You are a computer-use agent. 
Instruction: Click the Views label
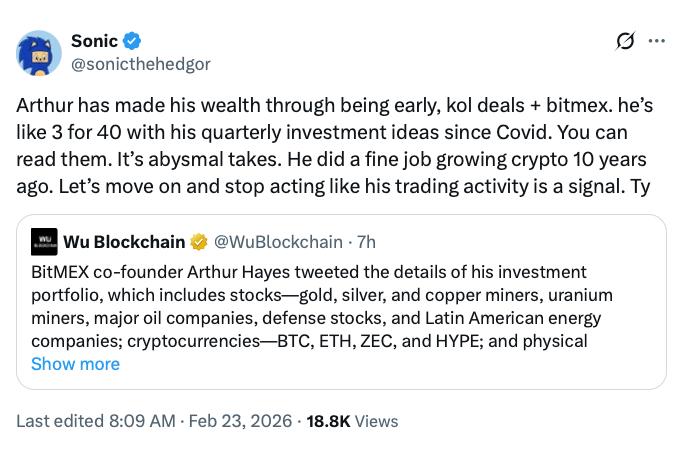(x=377, y=421)
